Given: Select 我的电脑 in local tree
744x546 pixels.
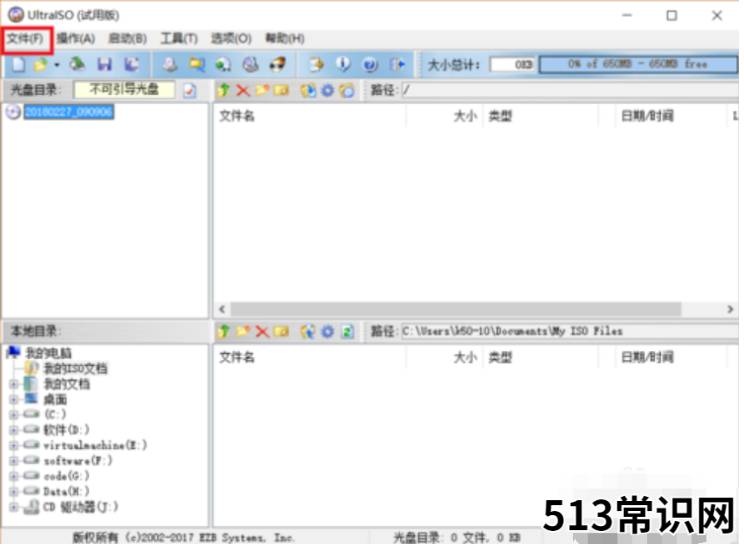Looking at the screenshot, I should point(48,353).
